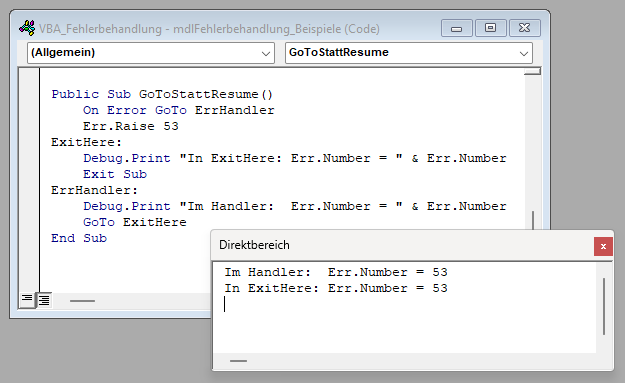625x383 pixels.
Task: Click the 'GoTo ExitHere' code line
Action: tap(135, 222)
